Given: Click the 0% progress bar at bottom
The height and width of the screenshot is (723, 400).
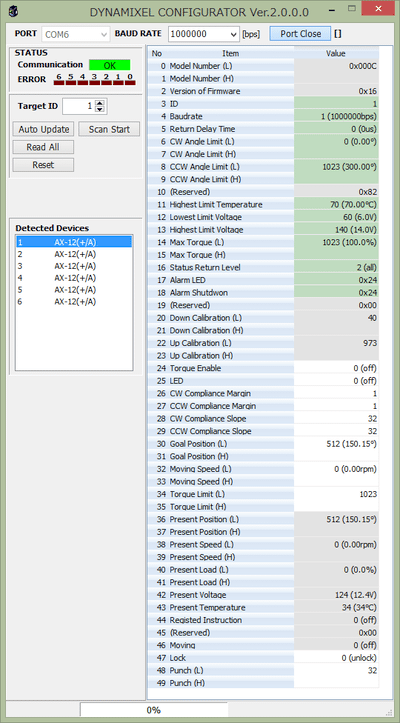Looking at the screenshot, I should tap(154, 710).
